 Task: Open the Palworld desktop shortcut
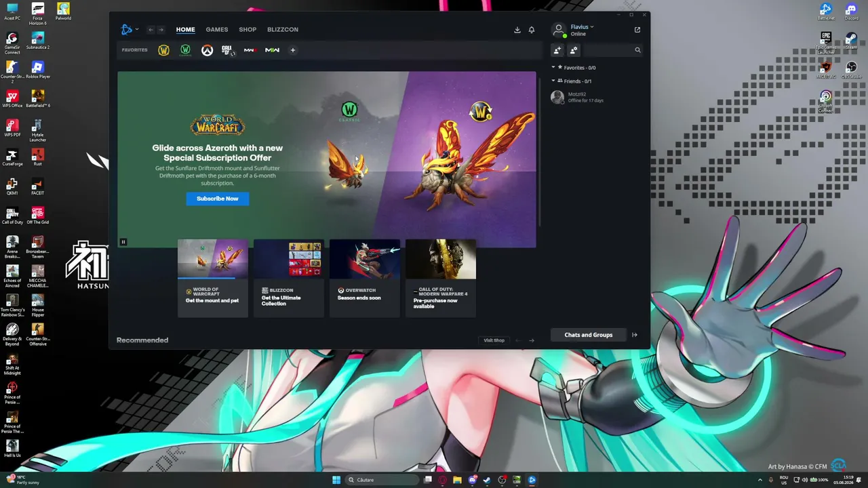point(63,12)
